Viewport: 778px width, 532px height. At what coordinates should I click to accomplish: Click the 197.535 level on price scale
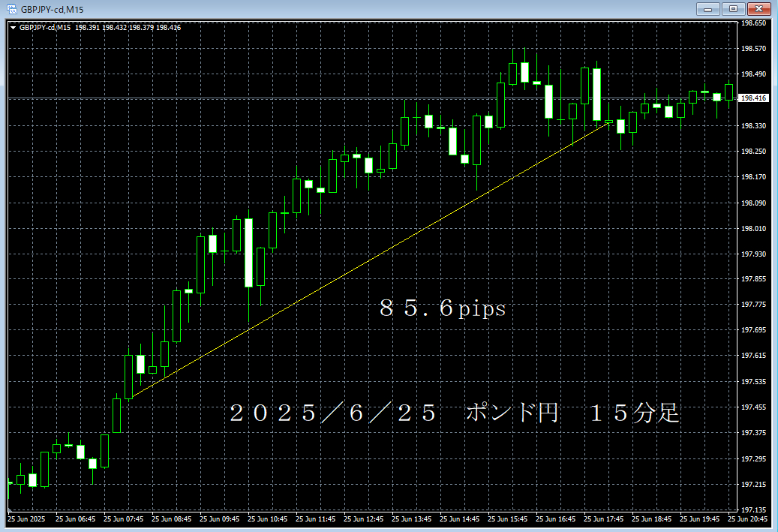coord(752,382)
